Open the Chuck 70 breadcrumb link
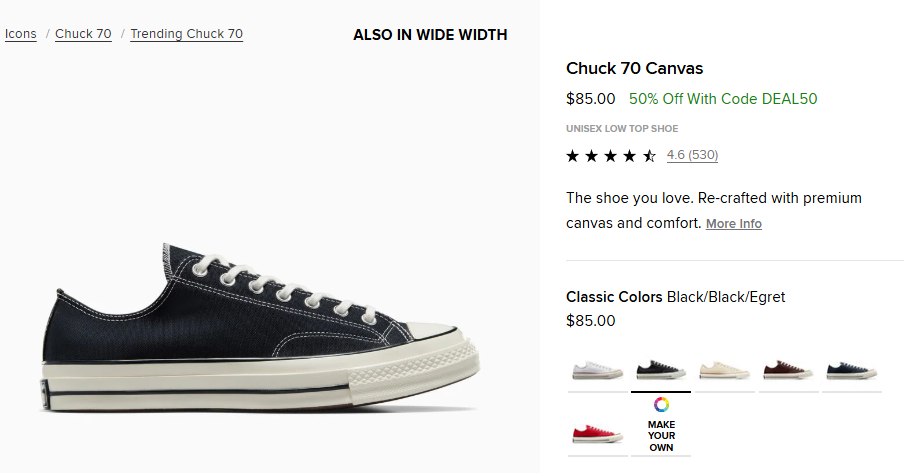 (83, 34)
